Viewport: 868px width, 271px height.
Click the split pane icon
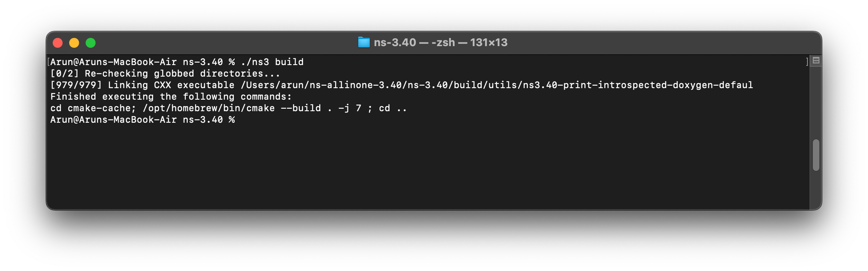click(816, 61)
